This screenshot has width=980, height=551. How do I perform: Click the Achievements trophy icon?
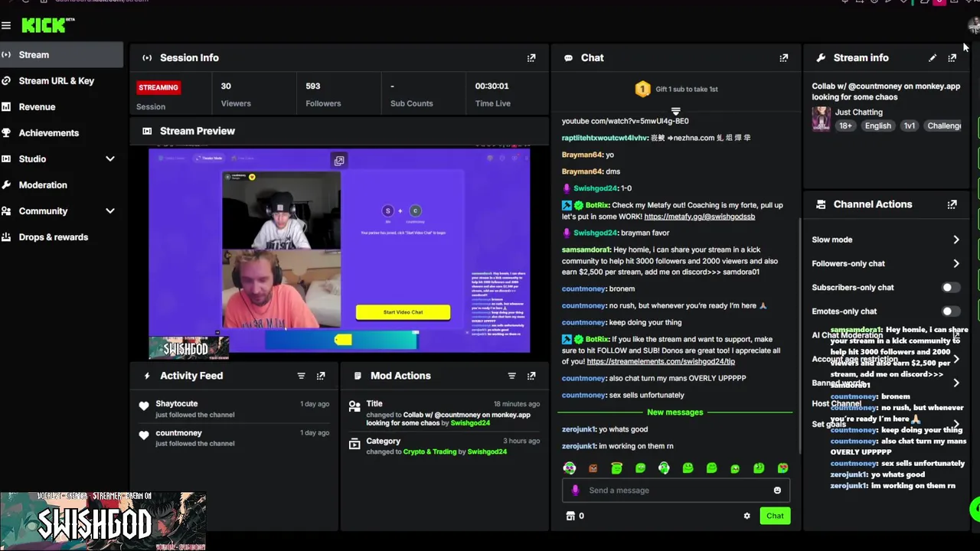point(6,133)
